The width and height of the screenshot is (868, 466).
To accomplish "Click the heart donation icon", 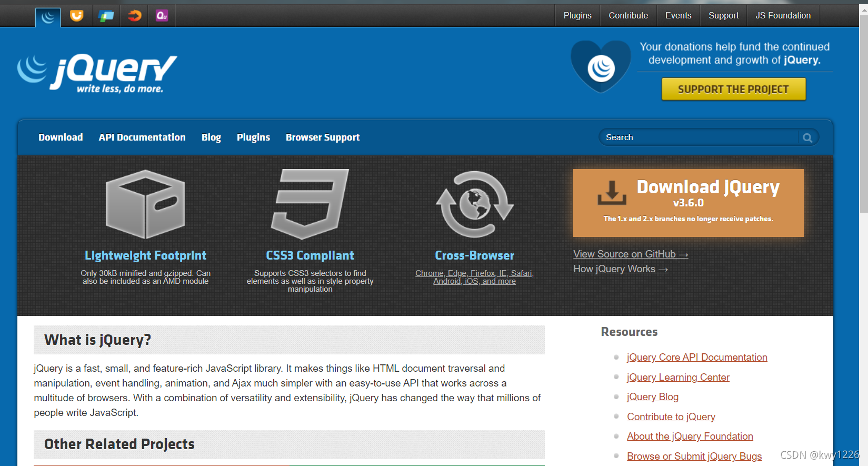I will (601, 66).
